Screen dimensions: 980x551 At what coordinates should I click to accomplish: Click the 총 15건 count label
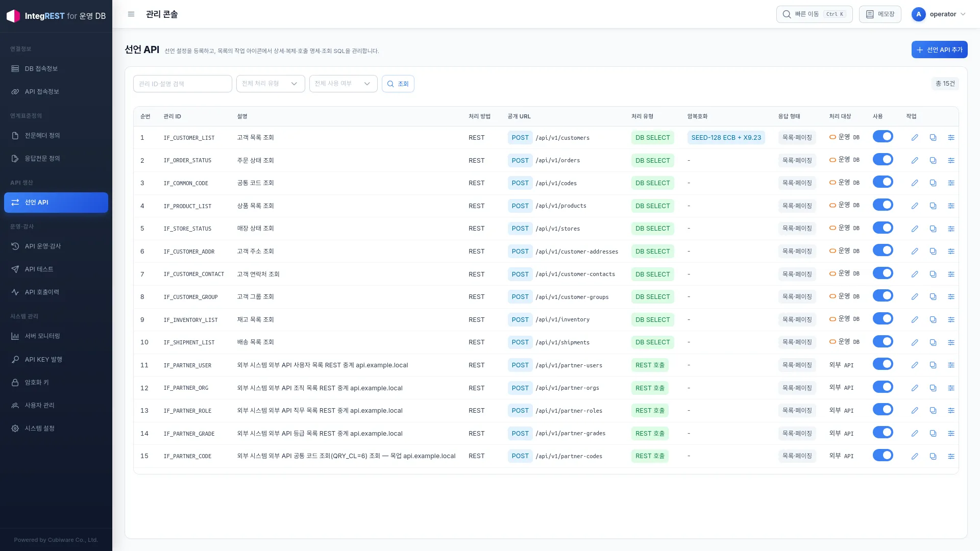tap(945, 84)
